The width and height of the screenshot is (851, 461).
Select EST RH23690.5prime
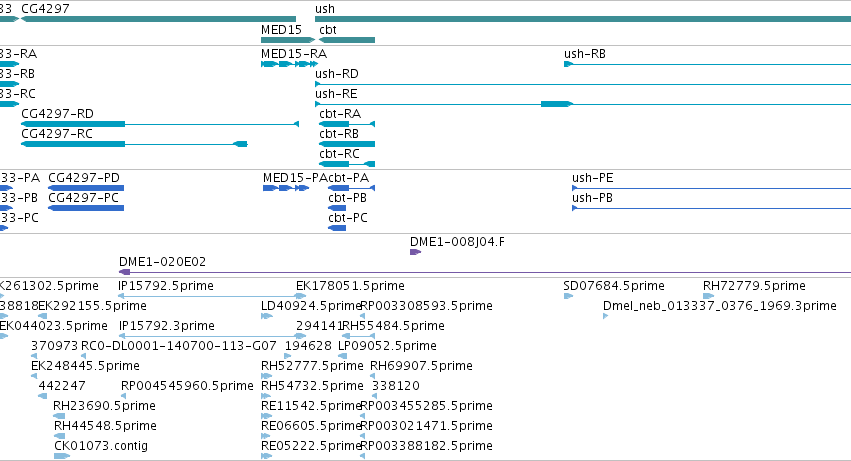(59, 416)
